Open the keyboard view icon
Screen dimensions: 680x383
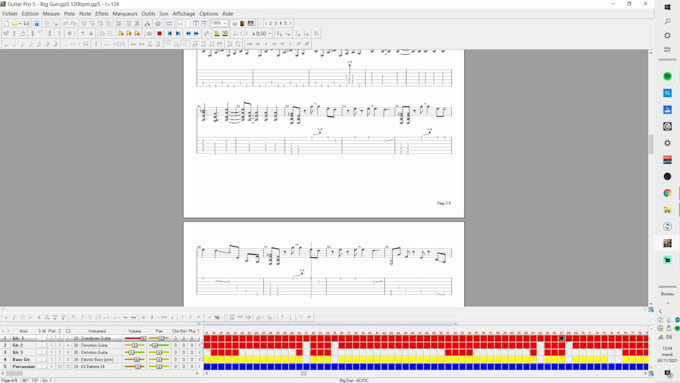(x=250, y=23)
